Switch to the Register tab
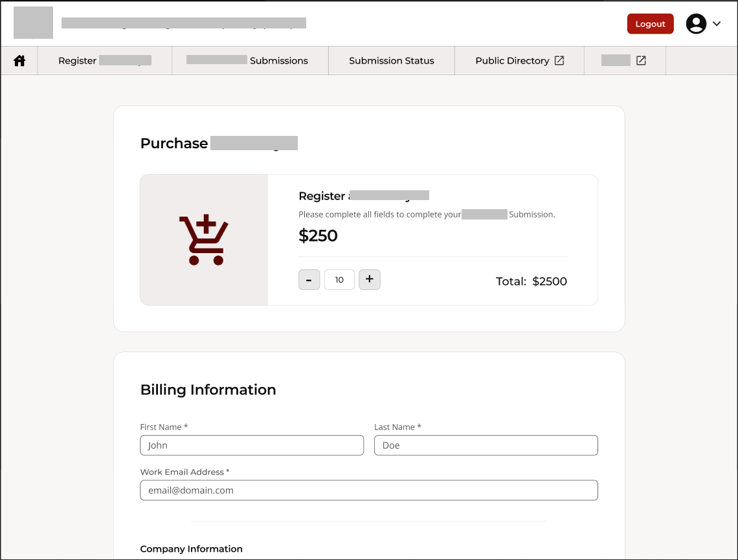 click(104, 60)
